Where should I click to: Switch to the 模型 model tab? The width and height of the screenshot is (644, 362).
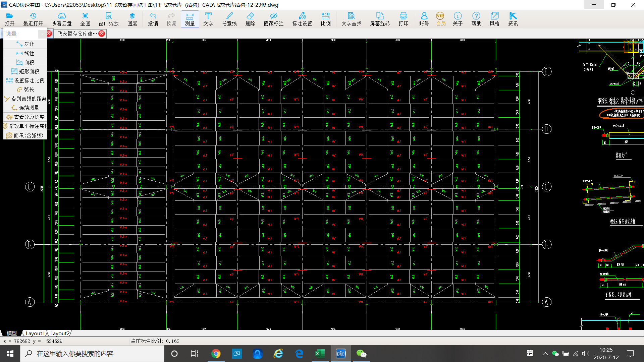(12, 333)
